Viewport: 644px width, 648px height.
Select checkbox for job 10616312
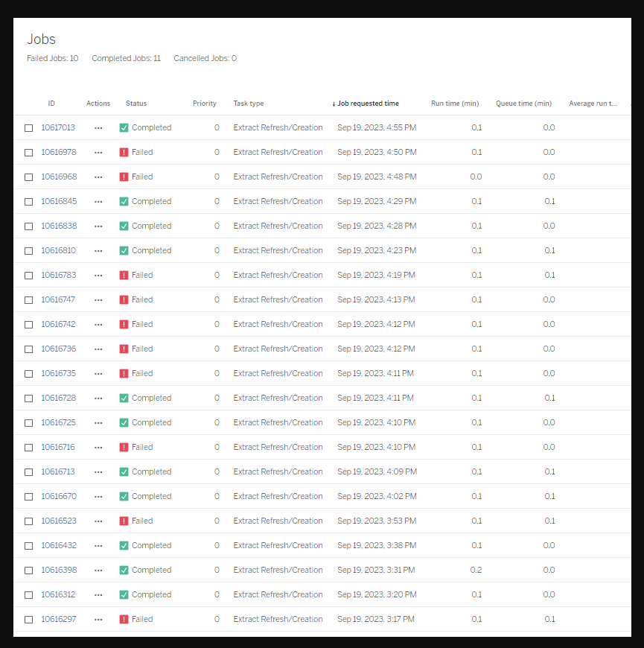(28, 595)
